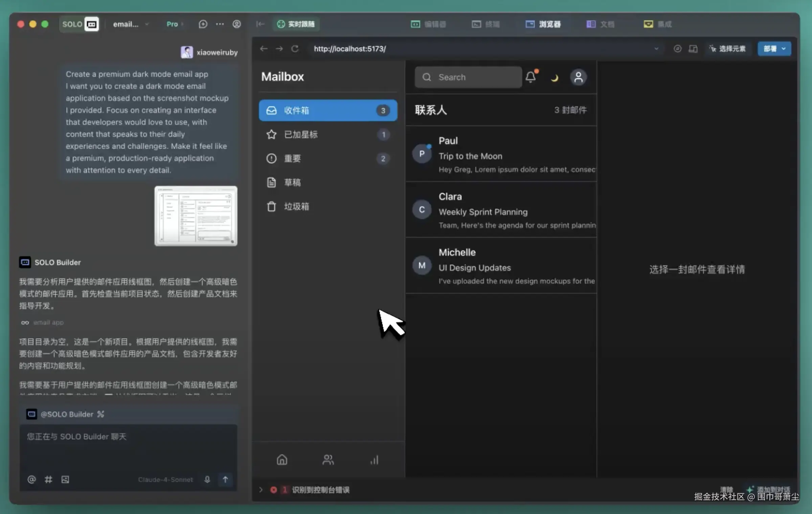Image resolution: width=812 pixels, height=514 pixels.
Task: Click the 清除 clear button in console bar
Action: (726, 489)
